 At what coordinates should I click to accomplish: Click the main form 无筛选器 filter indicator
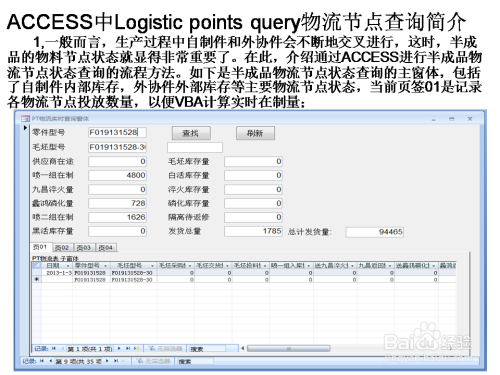pyautogui.click(x=153, y=361)
